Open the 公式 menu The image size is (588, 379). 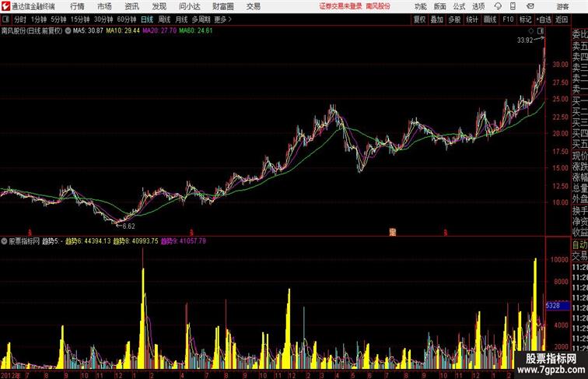[x=459, y=6]
